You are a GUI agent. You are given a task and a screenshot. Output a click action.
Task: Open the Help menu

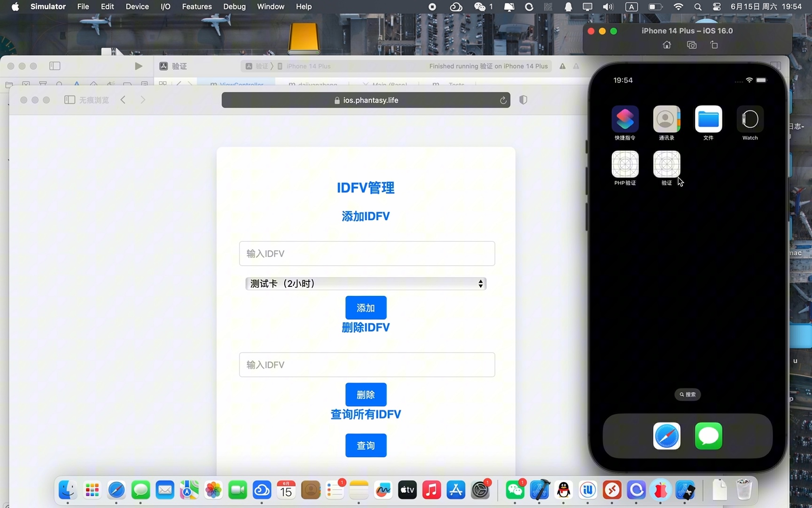(x=304, y=7)
